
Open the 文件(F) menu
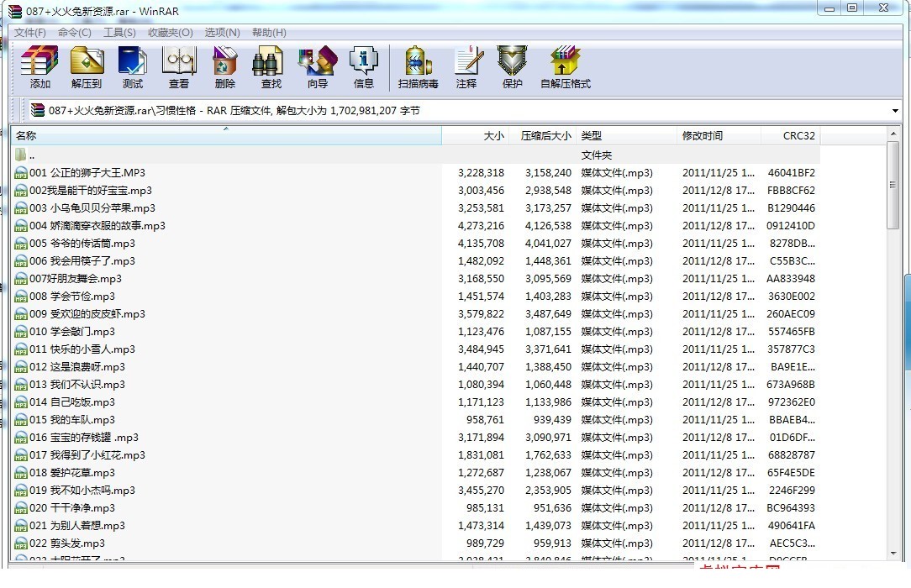click(x=30, y=33)
